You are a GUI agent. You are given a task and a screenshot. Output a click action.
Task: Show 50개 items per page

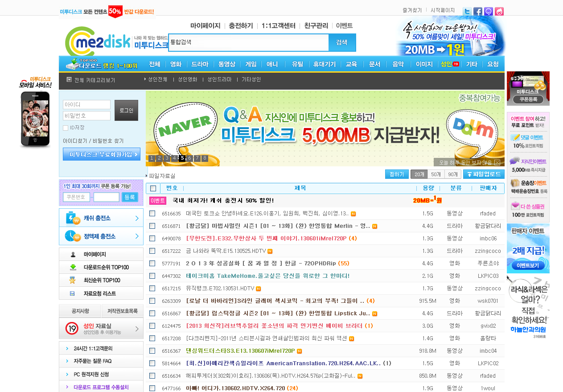pos(436,174)
